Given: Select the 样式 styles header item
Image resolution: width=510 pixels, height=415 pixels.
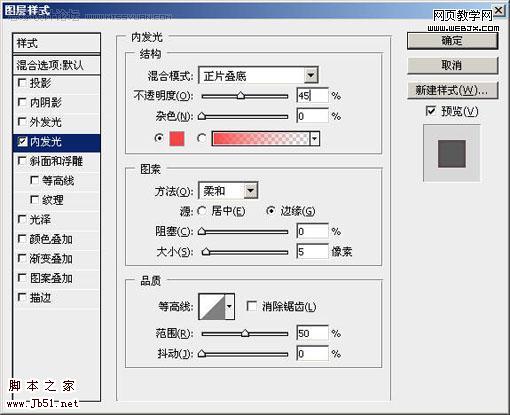Looking at the screenshot, I should coord(56,43).
